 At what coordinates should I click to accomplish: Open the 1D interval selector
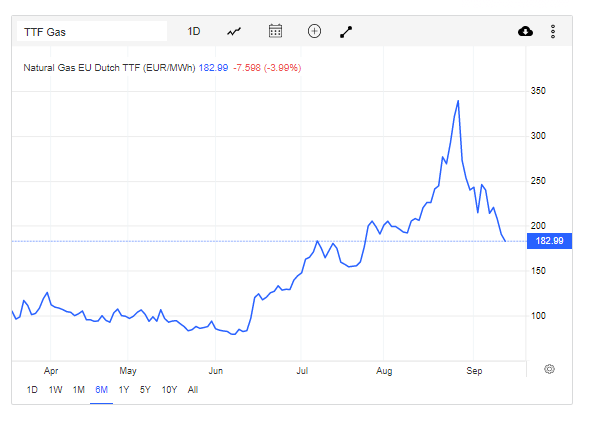tap(194, 31)
